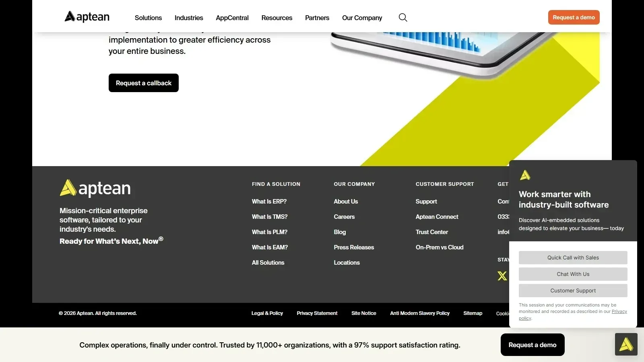Open the Locations link
Screen dimensions: 644x362
point(347,263)
